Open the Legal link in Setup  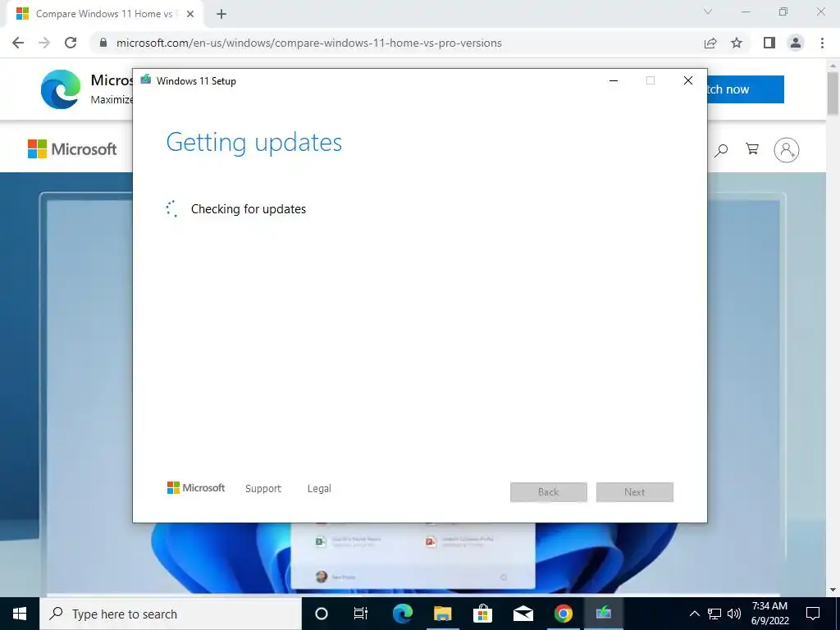click(x=319, y=489)
